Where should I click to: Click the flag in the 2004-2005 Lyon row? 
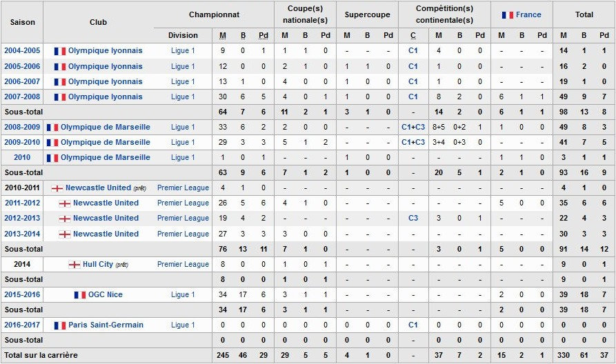60,51
